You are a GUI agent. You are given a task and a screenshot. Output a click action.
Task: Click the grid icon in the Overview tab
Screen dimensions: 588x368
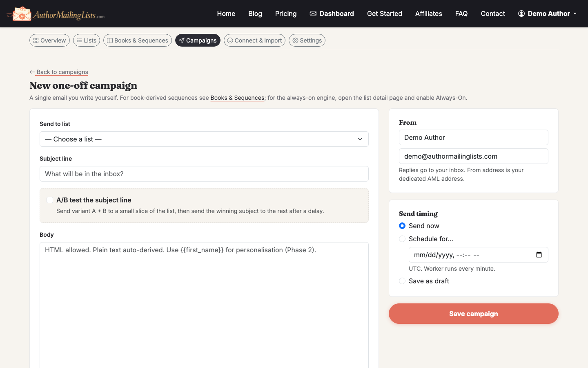(x=36, y=40)
